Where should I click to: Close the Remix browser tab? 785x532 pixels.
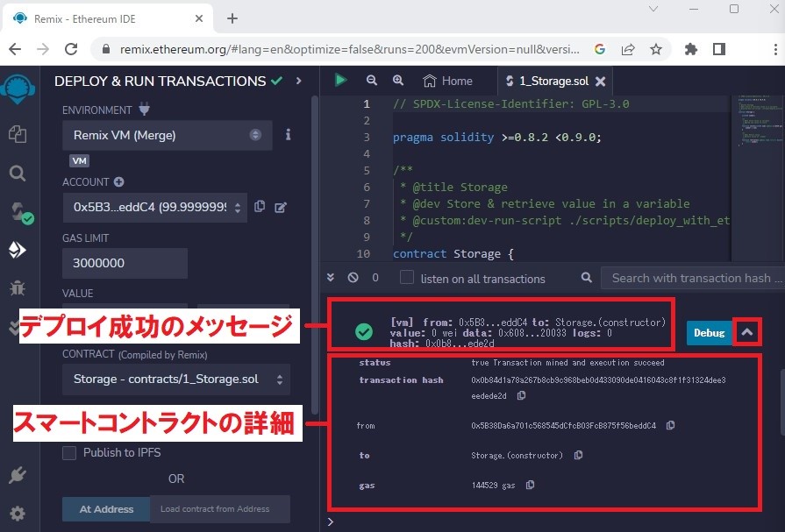[x=199, y=18]
